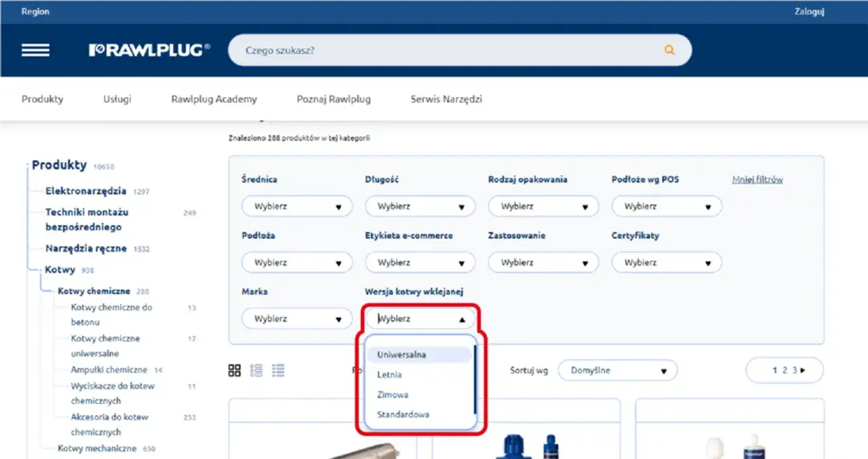Switch to compact list view icon

coord(256,370)
